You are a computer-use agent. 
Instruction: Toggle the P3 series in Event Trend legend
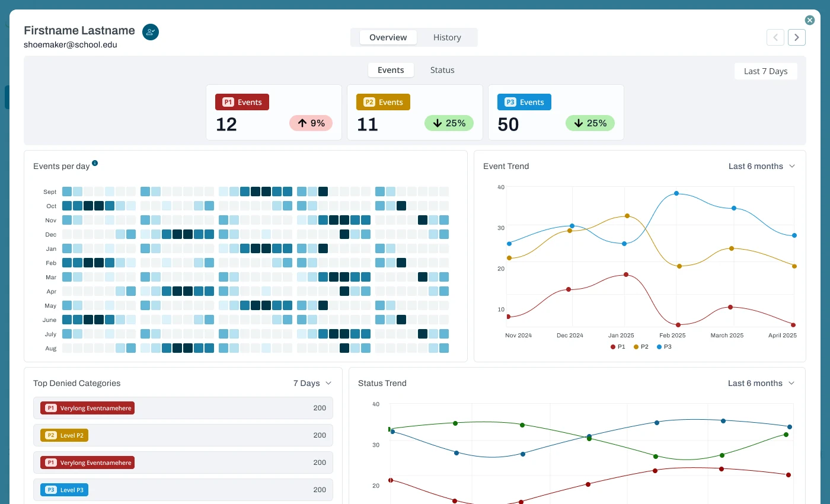point(665,347)
